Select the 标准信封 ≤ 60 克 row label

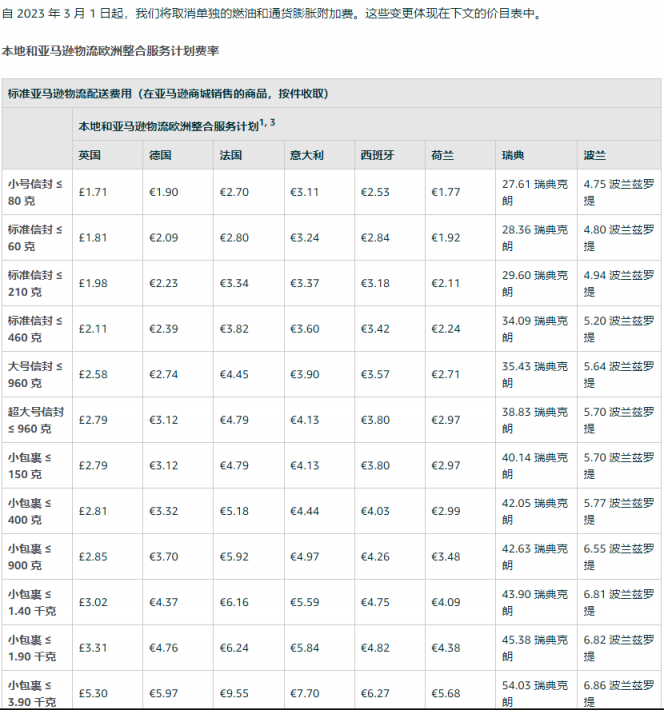[35, 238]
